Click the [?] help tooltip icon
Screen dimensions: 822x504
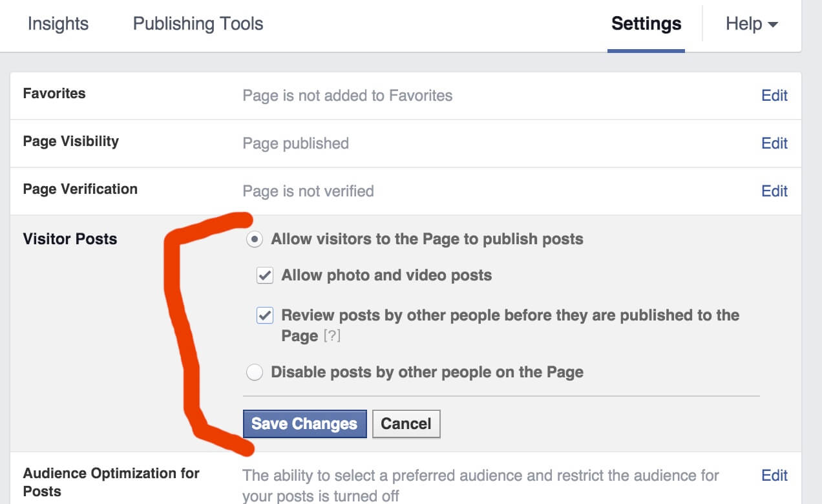point(332,336)
